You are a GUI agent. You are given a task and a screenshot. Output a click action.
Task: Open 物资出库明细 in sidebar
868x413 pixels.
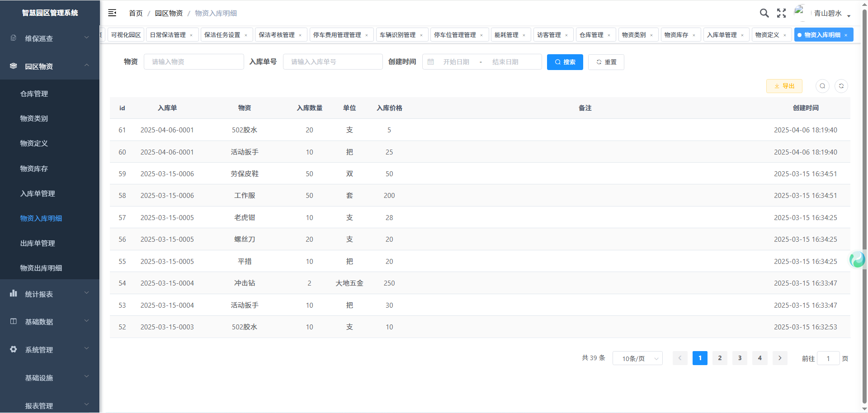(41, 268)
